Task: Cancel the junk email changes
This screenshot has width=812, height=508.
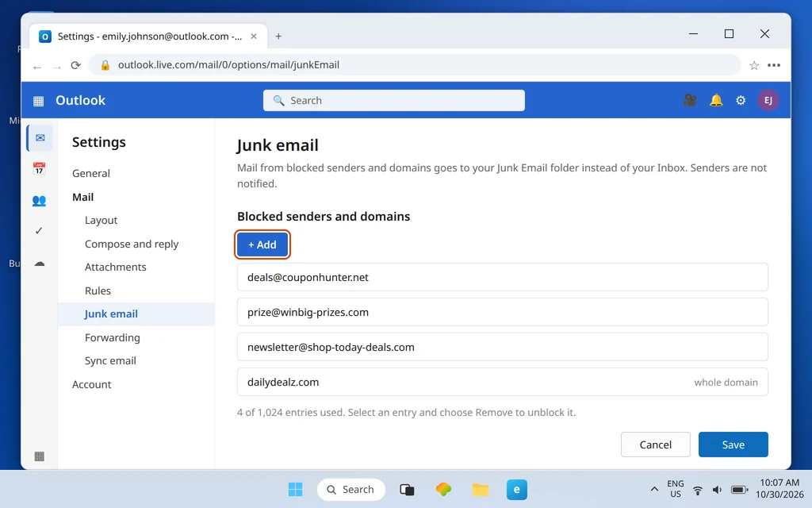Action: pyautogui.click(x=655, y=444)
